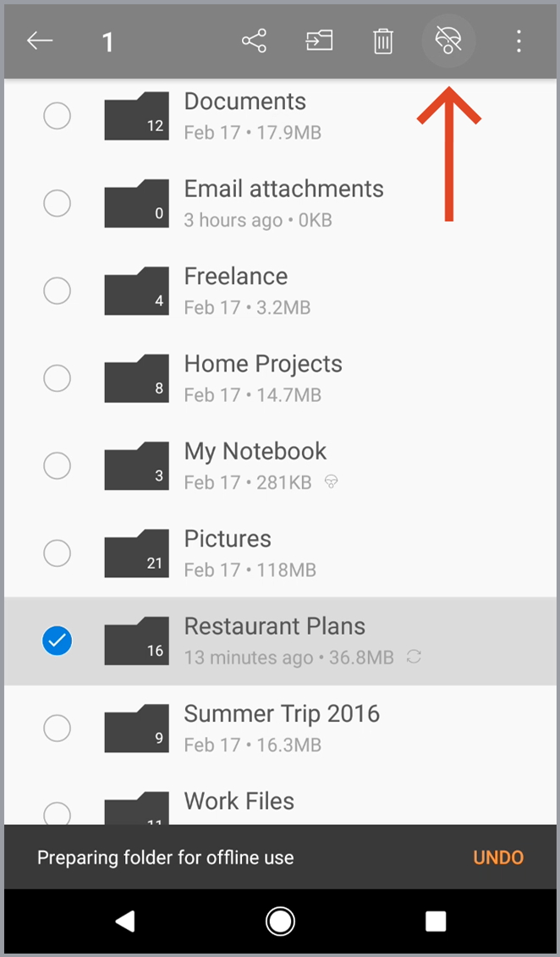Delete the selected folder with the trash icon

point(383,40)
